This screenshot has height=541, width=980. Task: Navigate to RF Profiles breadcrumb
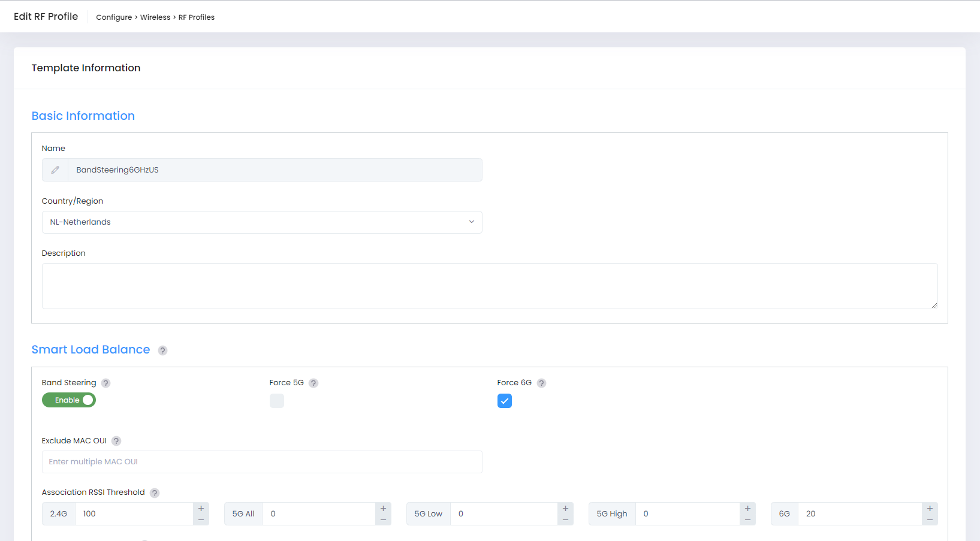pos(197,17)
